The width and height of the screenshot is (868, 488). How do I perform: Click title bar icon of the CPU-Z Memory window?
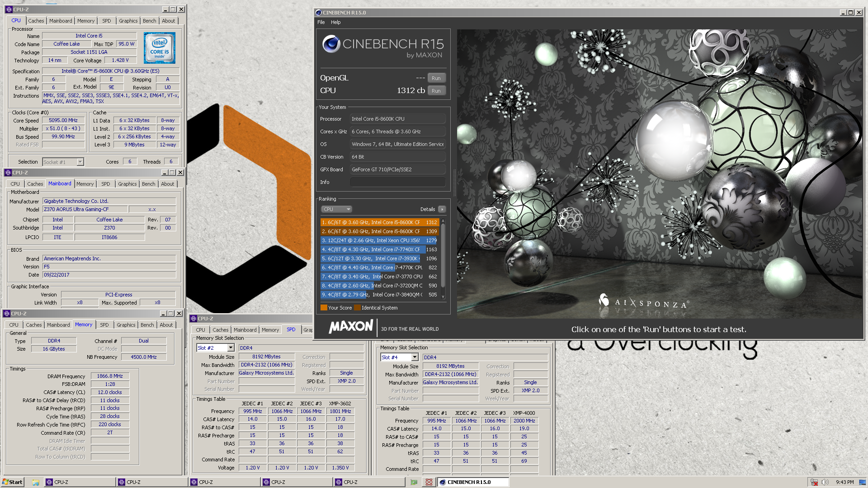[x=7, y=314]
